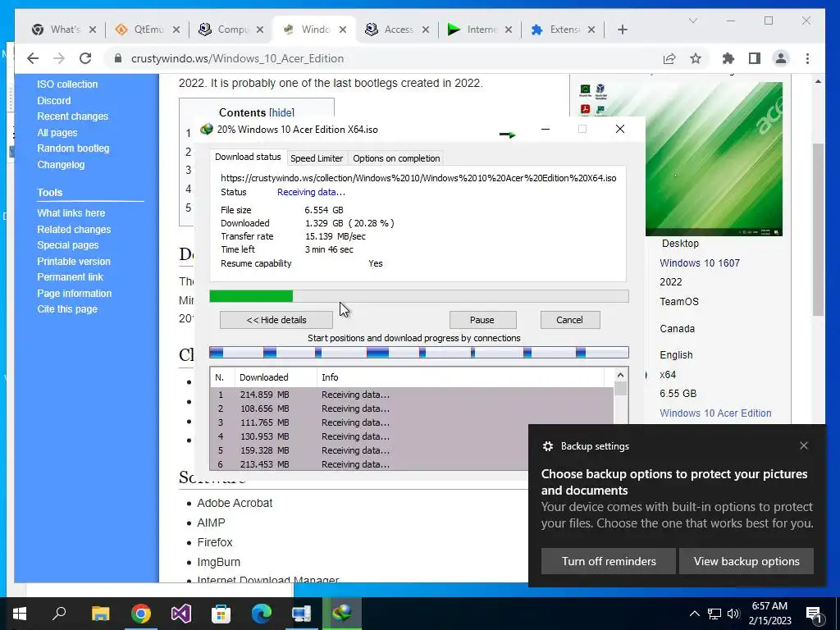Open Google Chrome from the taskbar

(140, 614)
